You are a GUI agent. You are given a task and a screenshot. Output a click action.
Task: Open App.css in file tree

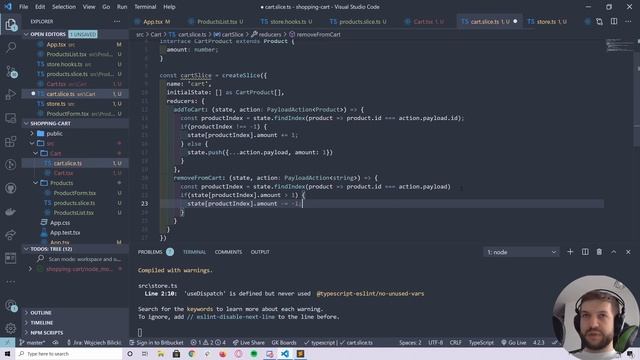[60, 223]
